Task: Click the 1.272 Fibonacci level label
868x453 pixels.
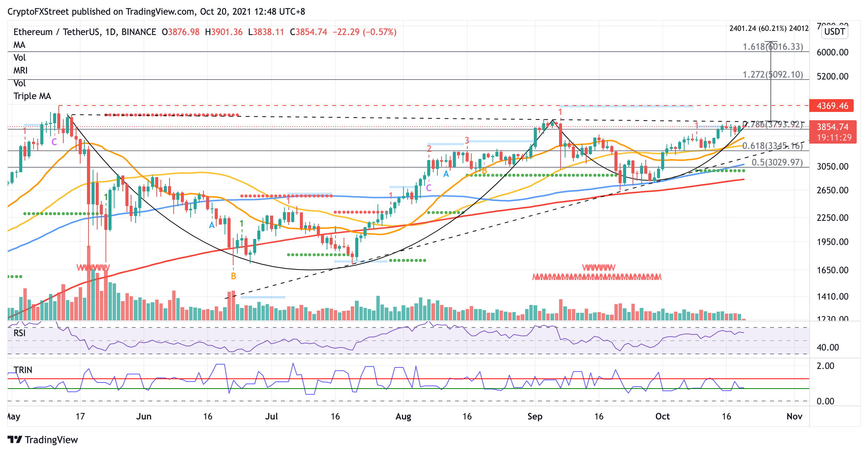Action: (x=773, y=75)
